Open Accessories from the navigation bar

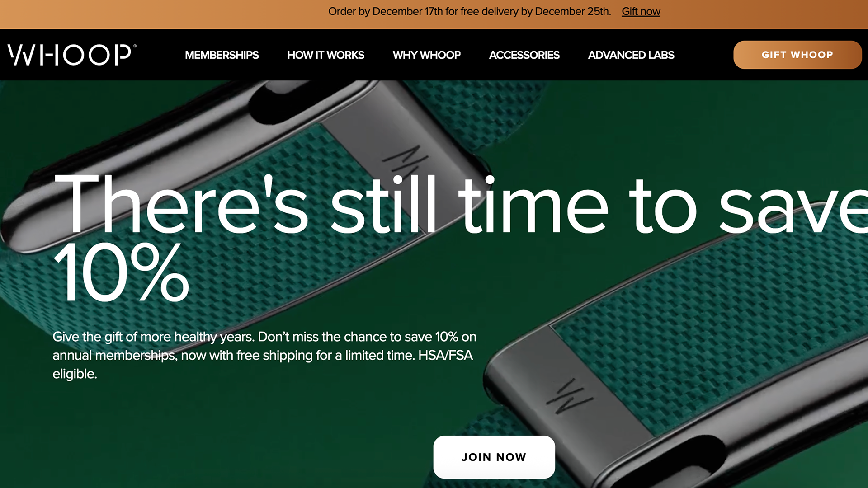[x=524, y=55]
